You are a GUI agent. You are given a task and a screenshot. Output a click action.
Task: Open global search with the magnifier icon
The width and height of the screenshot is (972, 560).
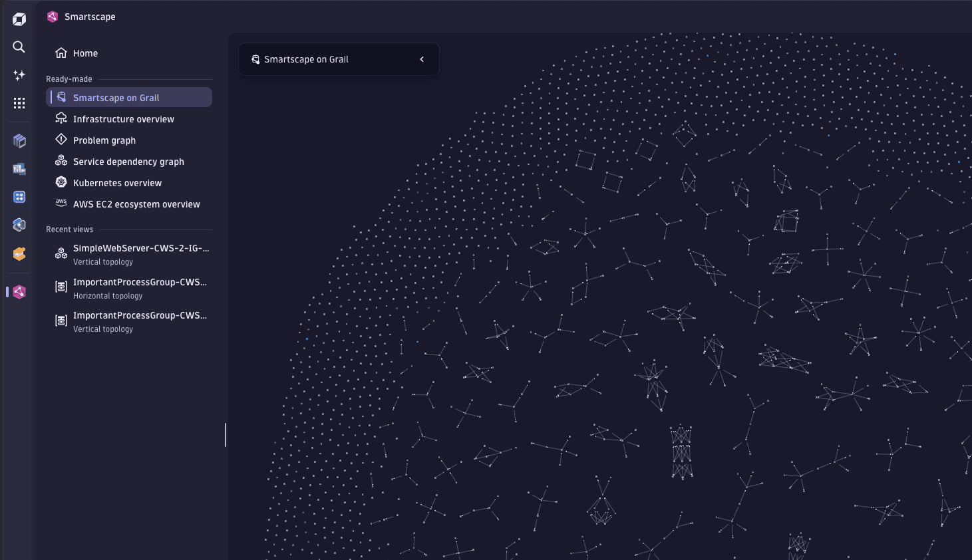[x=18, y=47]
